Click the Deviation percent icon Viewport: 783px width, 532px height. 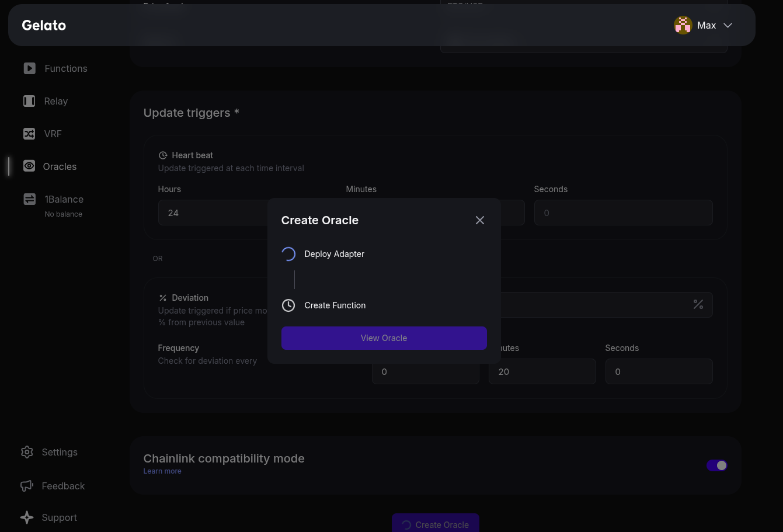[x=163, y=298]
